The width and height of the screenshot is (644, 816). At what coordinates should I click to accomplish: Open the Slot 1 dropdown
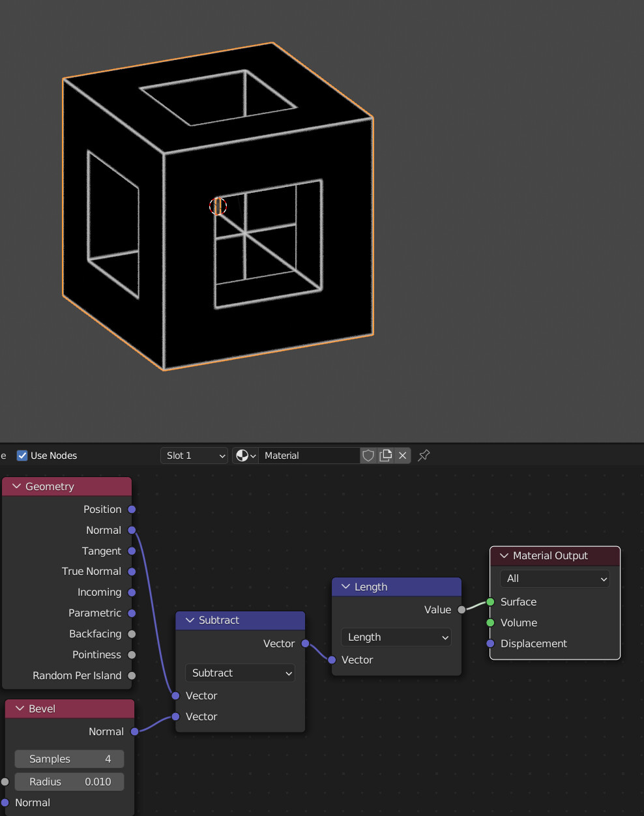tap(194, 456)
